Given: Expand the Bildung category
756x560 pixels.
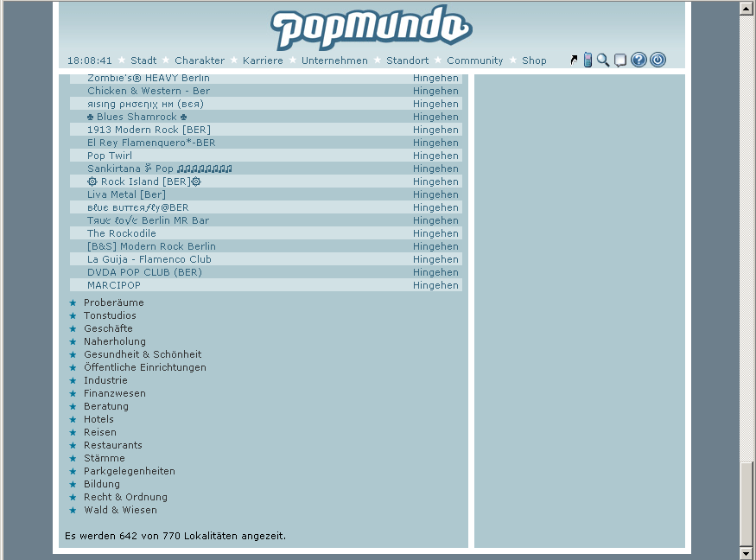Looking at the screenshot, I should [x=102, y=484].
